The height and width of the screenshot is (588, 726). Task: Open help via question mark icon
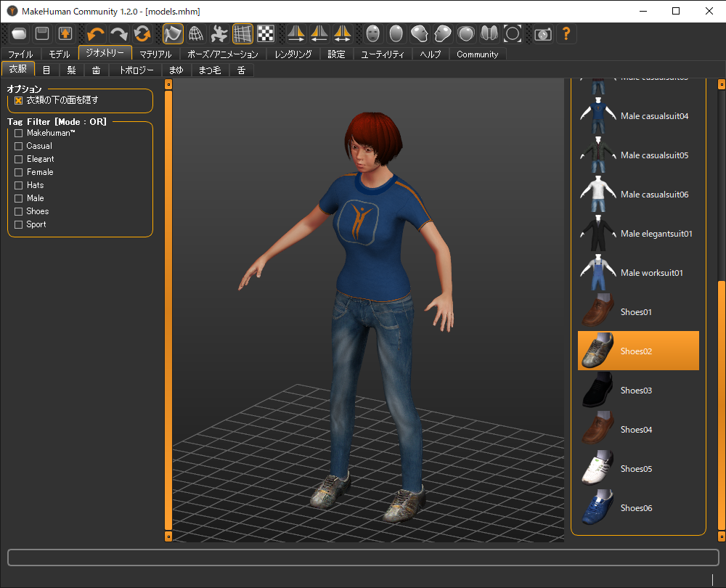click(x=566, y=33)
